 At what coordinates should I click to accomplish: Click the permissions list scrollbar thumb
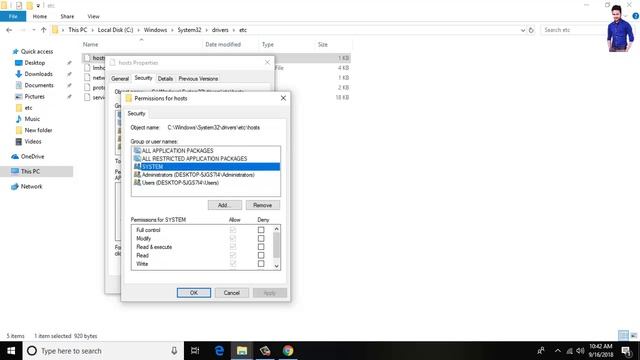point(276,245)
